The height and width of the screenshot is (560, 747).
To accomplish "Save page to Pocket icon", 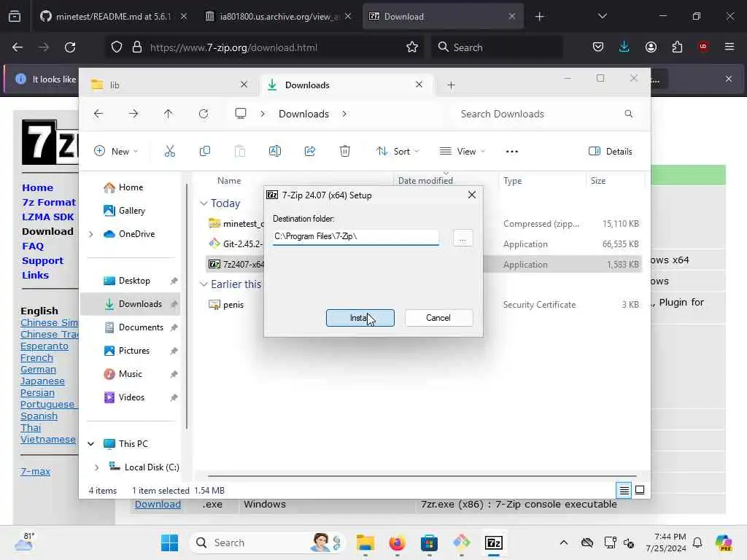I will [x=598, y=47].
